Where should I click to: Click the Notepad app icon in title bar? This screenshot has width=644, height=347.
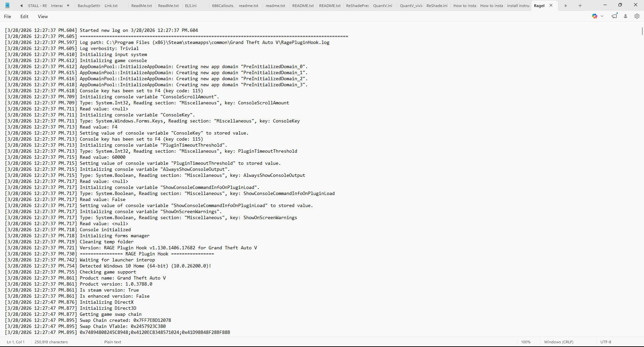click(x=7, y=5)
